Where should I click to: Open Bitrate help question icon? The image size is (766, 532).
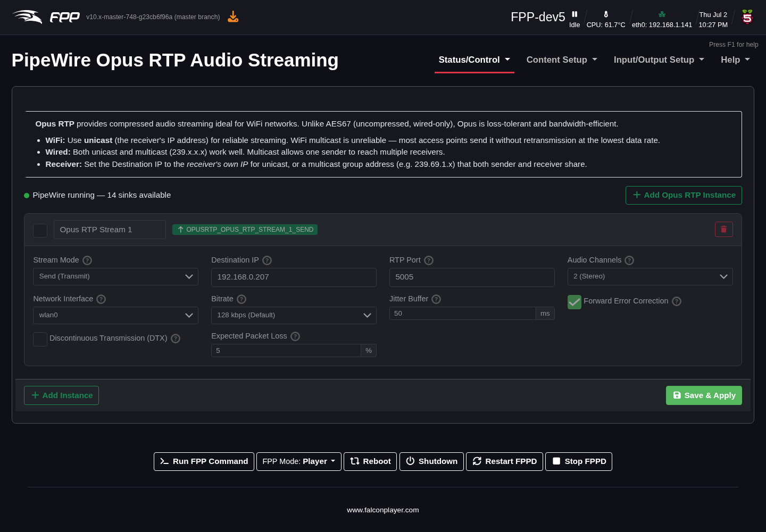(x=242, y=299)
